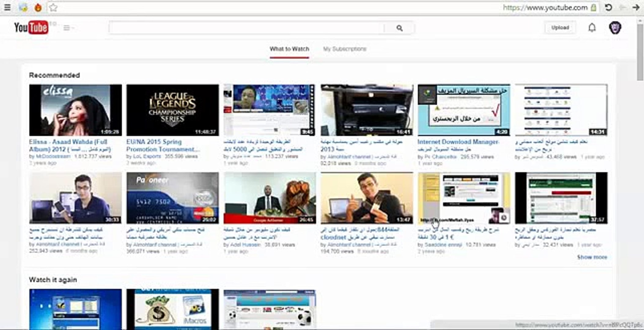Open notifications via the bell icon
The width and height of the screenshot is (644, 330).
(591, 28)
